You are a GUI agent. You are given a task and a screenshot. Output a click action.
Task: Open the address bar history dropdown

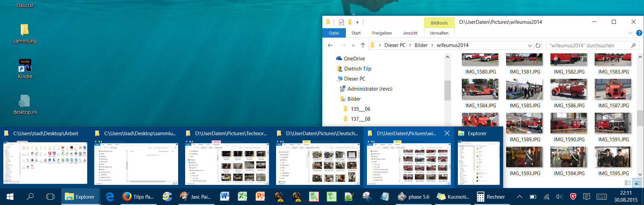point(530,45)
